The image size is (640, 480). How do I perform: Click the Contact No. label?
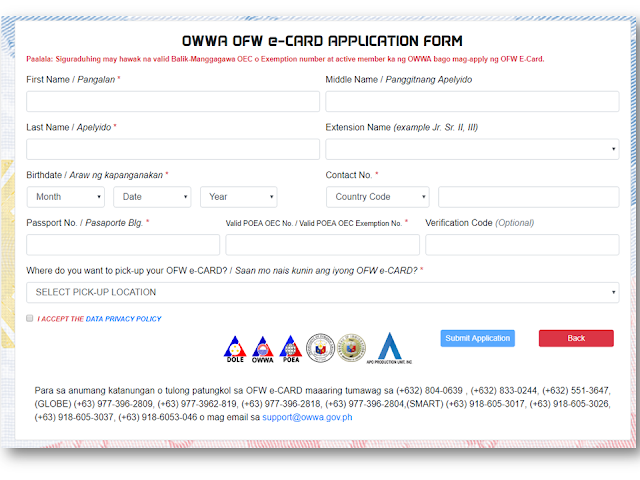pyautogui.click(x=352, y=175)
